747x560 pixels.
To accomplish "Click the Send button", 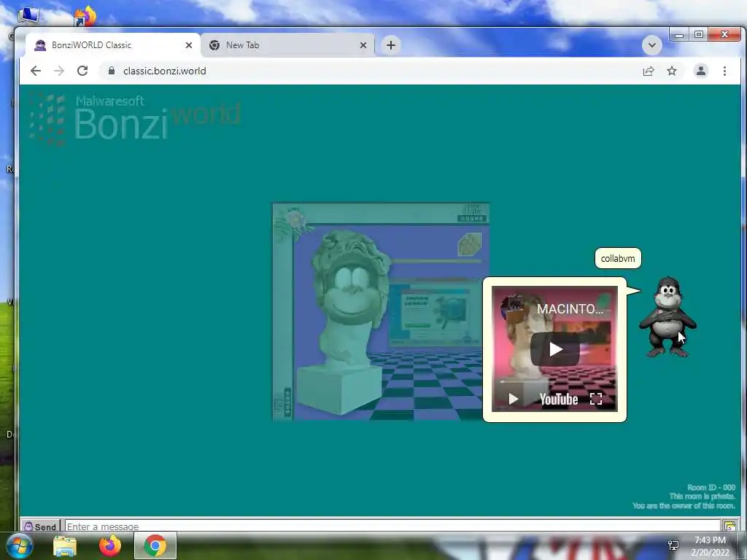I will 40,526.
